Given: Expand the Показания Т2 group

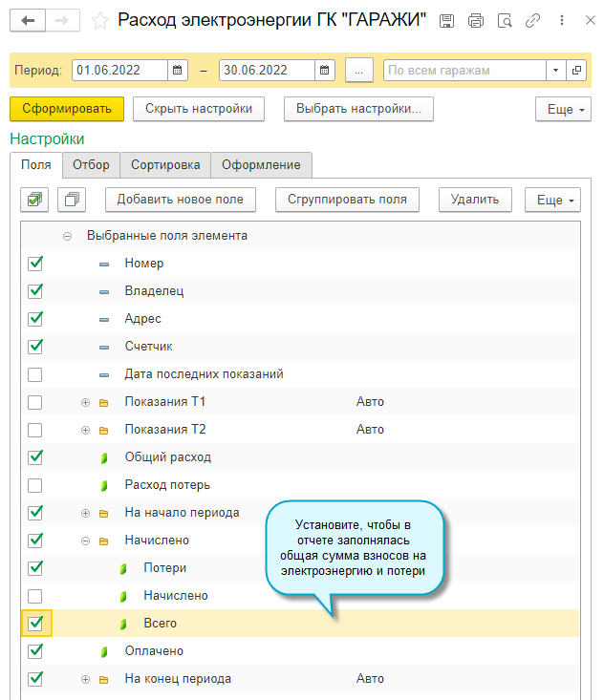Looking at the screenshot, I should point(85,431).
